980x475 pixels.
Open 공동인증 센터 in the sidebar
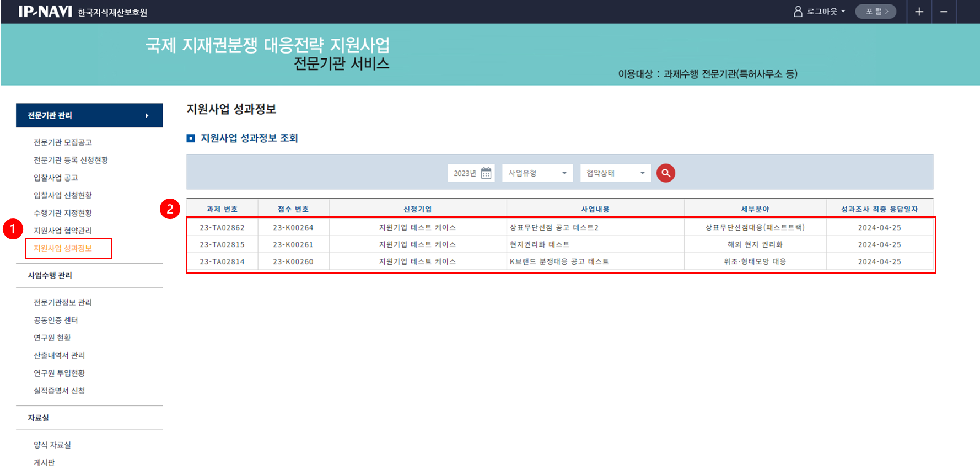coord(56,320)
